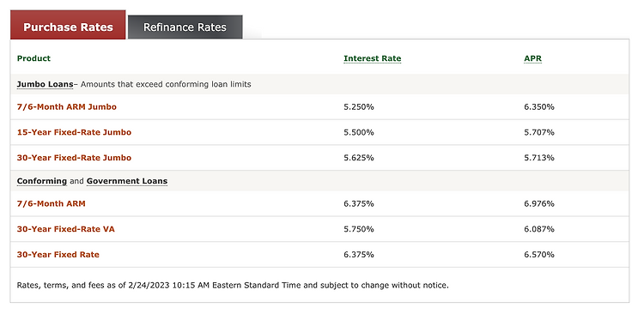Select the Purchase Rates tab
This screenshot has width=644, height=314.
68,25
